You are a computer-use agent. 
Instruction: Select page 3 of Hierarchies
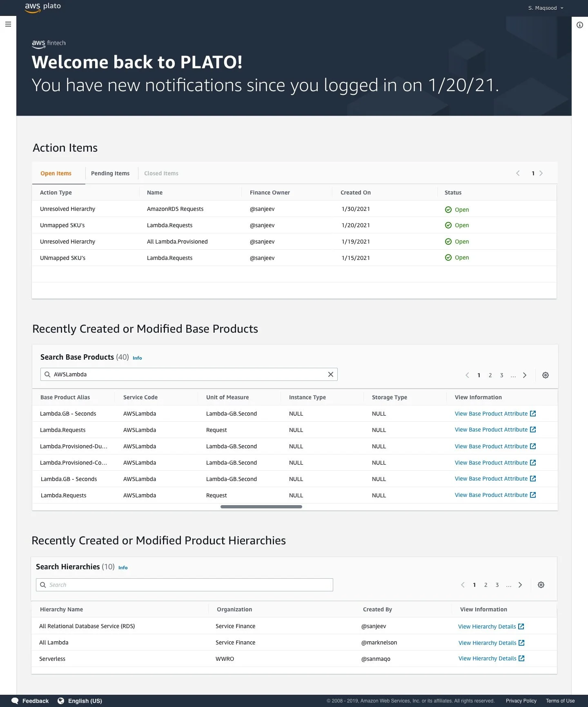click(497, 585)
